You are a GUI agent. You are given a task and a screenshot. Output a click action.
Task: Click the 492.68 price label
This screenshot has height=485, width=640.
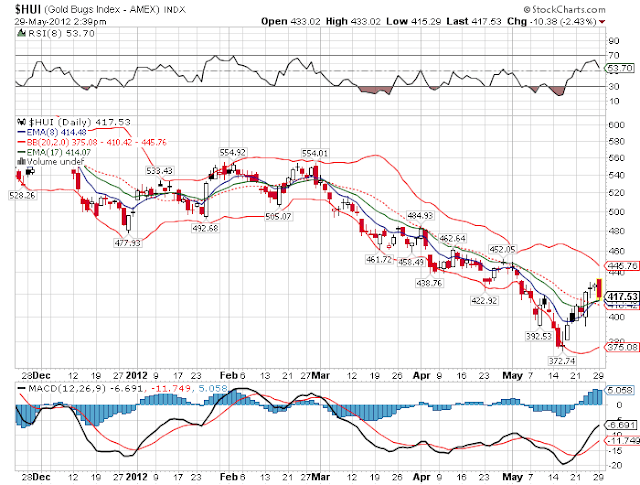click(x=205, y=228)
